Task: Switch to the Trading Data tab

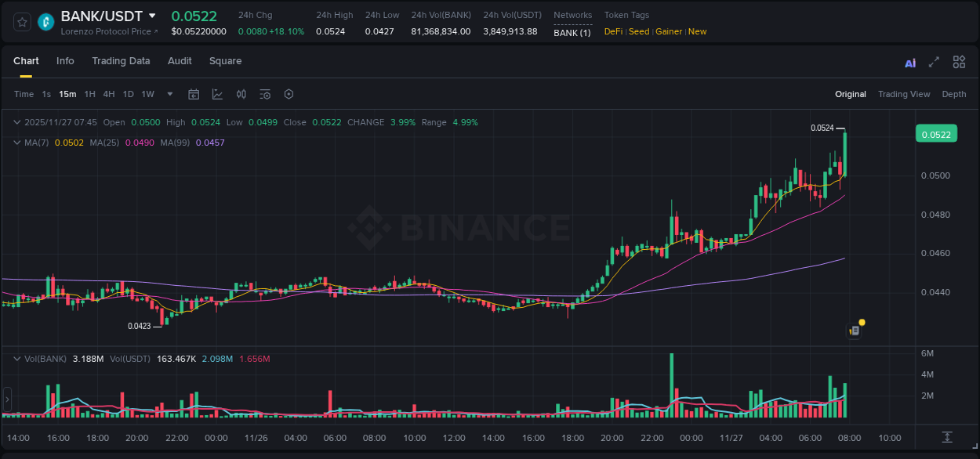Action: click(x=121, y=61)
